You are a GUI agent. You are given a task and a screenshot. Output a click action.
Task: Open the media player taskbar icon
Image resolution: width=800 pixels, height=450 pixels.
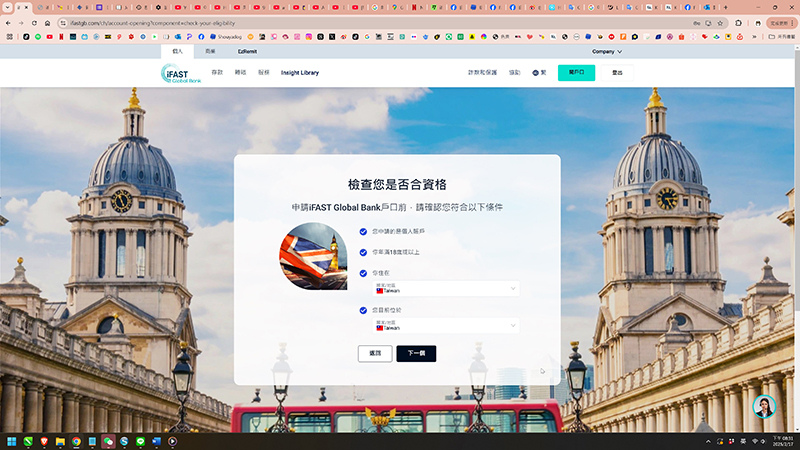tap(172, 441)
